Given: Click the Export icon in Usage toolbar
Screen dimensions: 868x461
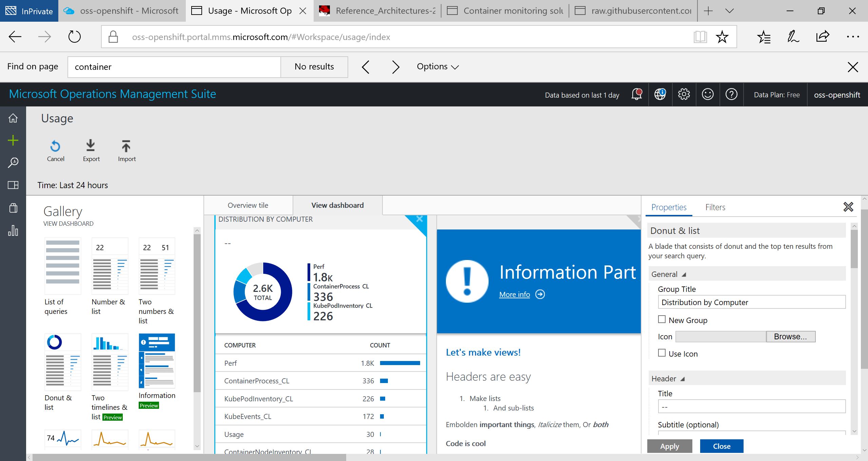Looking at the screenshot, I should coord(91,146).
